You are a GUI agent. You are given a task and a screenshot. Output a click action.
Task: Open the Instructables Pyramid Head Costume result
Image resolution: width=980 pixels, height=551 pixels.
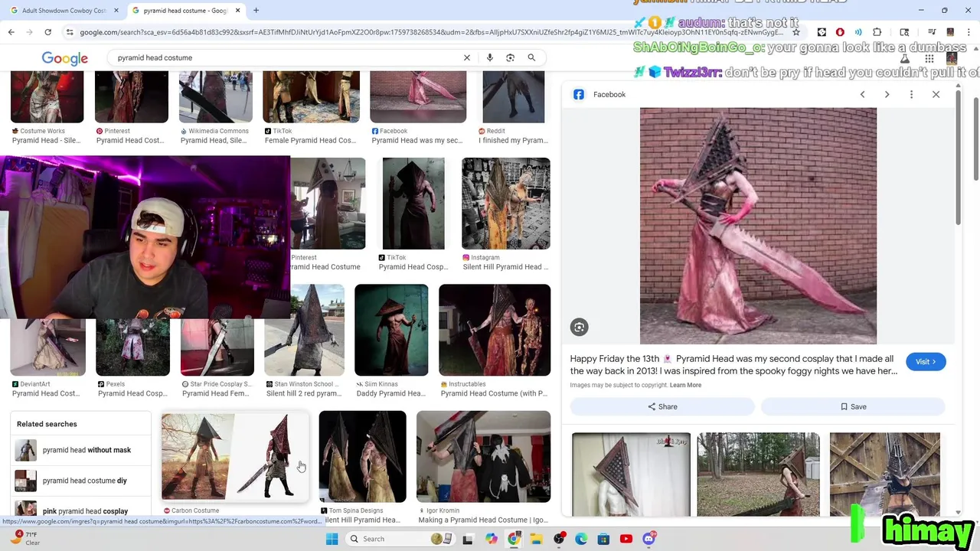495,330
